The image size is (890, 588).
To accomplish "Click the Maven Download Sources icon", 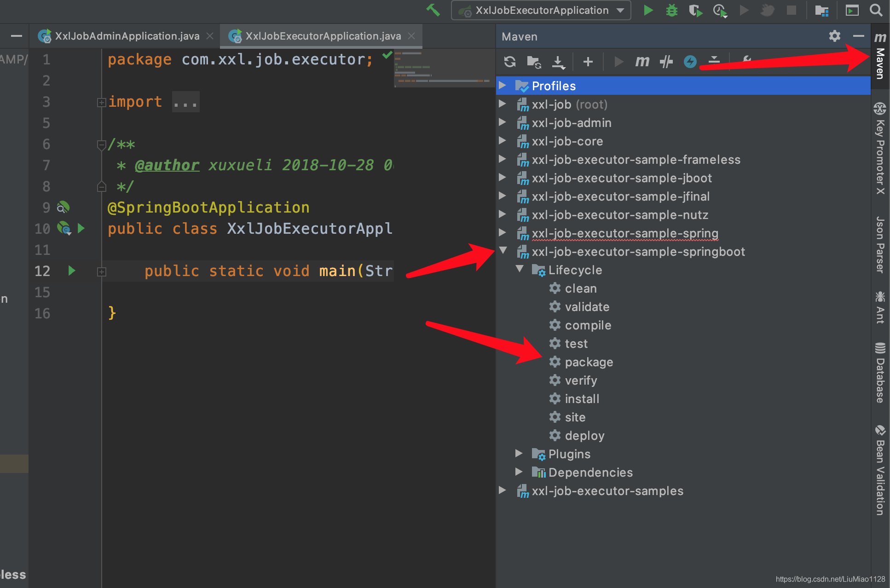I will 558,62.
